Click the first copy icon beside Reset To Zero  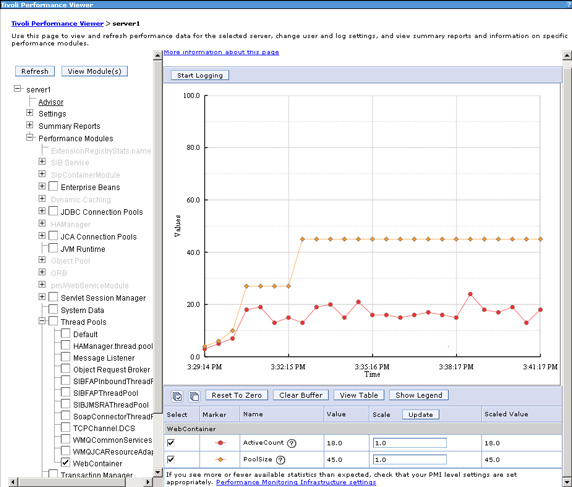point(177,396)
